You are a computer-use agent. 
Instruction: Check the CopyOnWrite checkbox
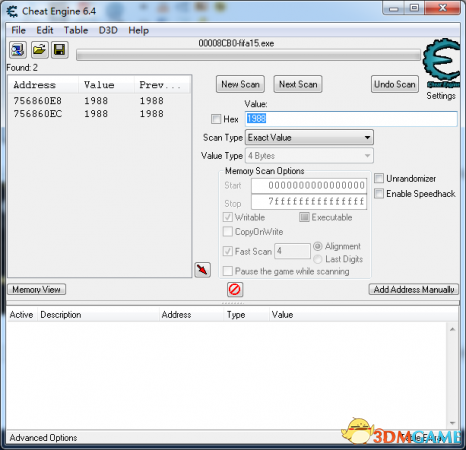pyautogui.click(x=228, y=231)
